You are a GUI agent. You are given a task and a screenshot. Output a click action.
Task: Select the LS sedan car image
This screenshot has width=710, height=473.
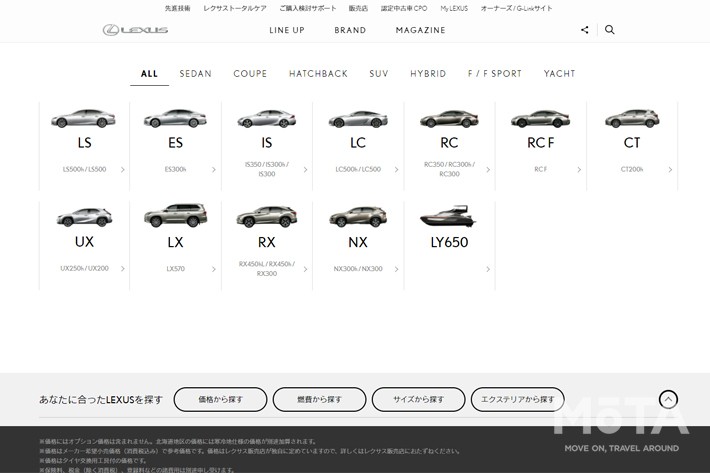pos(84,119)
